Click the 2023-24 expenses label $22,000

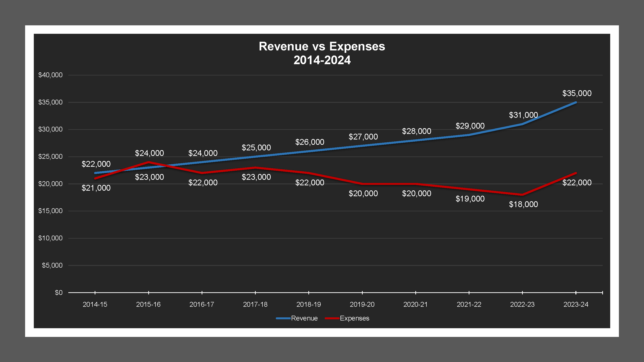tap(577, 183)
